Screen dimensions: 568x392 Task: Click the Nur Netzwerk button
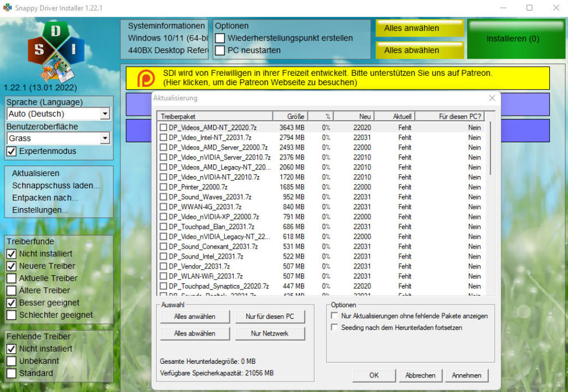click(x=270, y=334)
